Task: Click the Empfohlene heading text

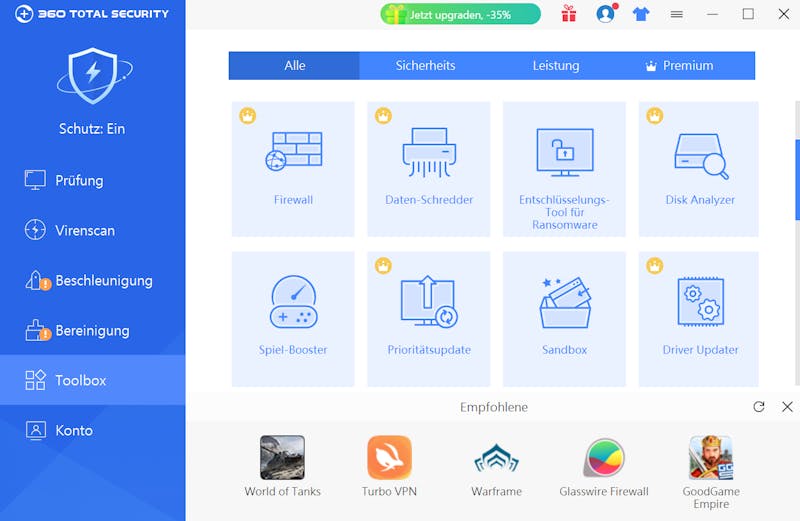Action: coord(494,407)
